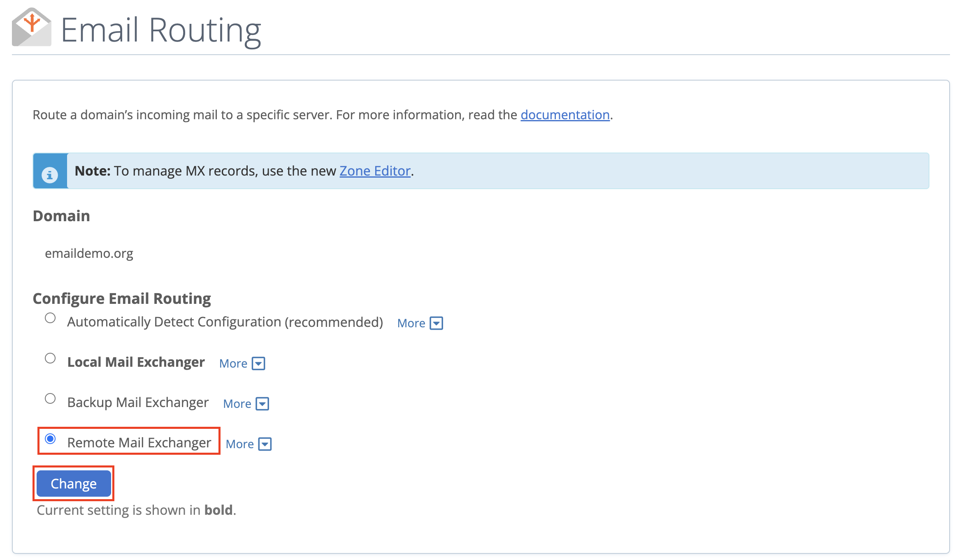This screenshot has width=957, height=560.
Task: Click the Domain heading
Action: [x=61, y=216]
